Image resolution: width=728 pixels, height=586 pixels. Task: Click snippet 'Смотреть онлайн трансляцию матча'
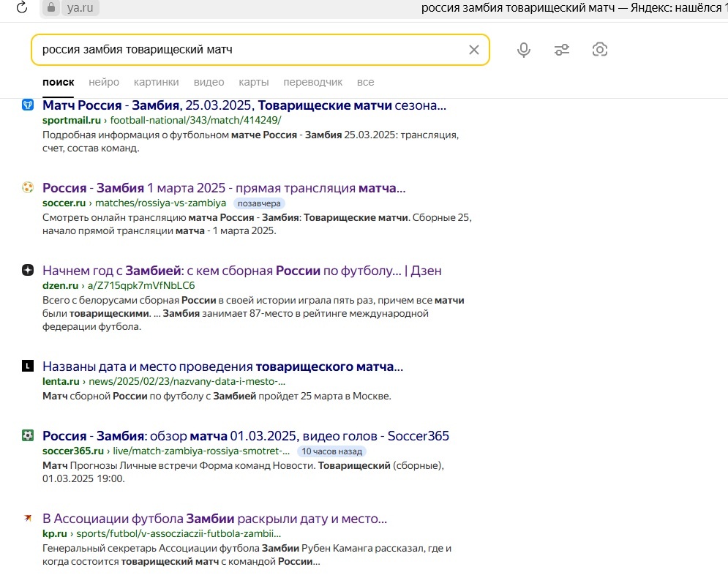tap(258, 225)
